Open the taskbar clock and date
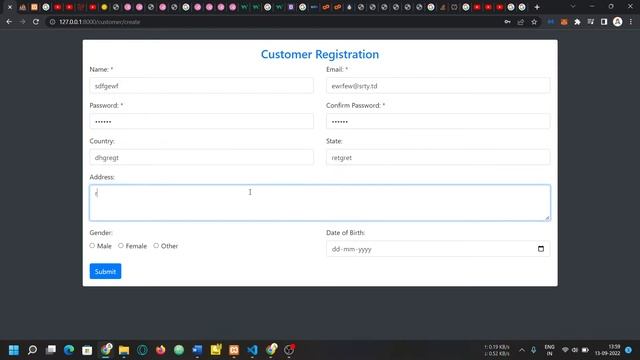 click(x=608, y=350)
